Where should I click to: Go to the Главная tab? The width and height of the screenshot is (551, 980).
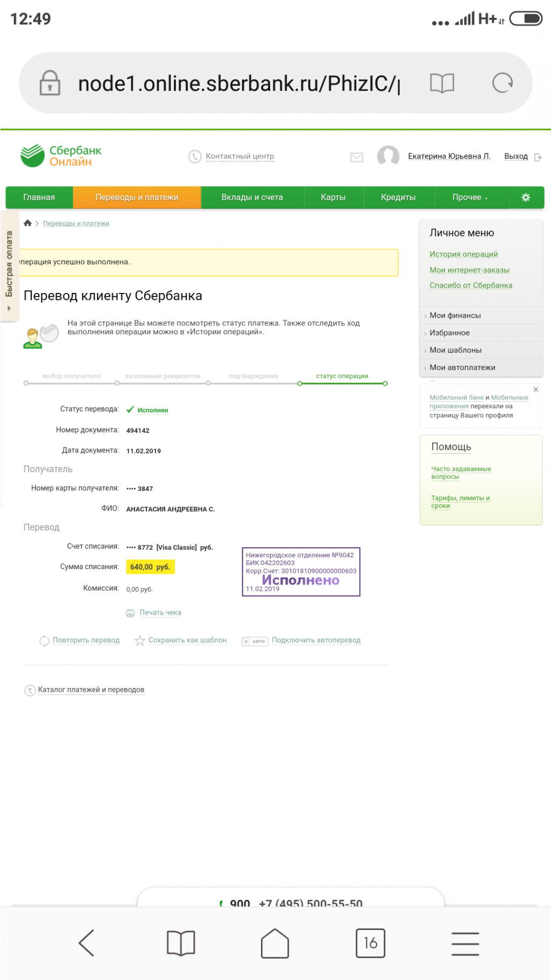[39, 197]
